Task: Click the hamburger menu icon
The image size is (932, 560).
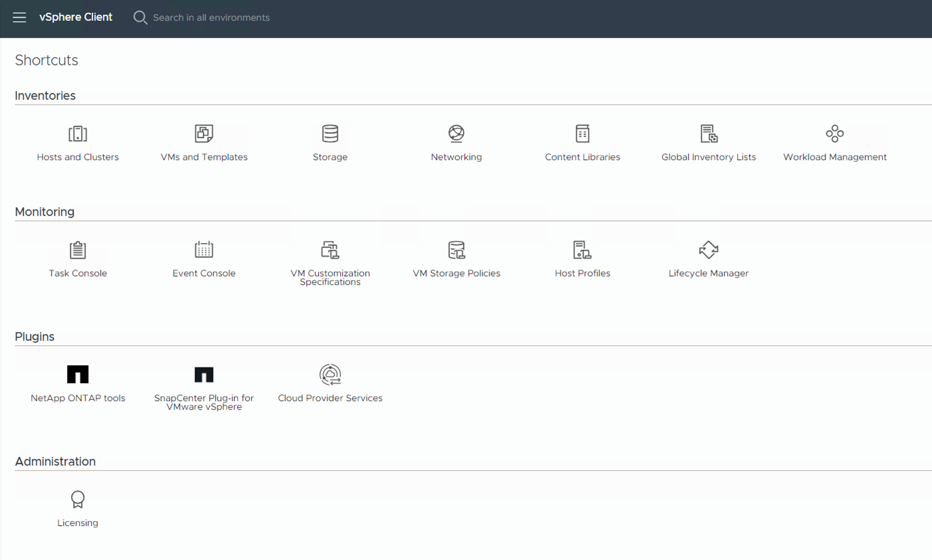Action: [19, 17]
